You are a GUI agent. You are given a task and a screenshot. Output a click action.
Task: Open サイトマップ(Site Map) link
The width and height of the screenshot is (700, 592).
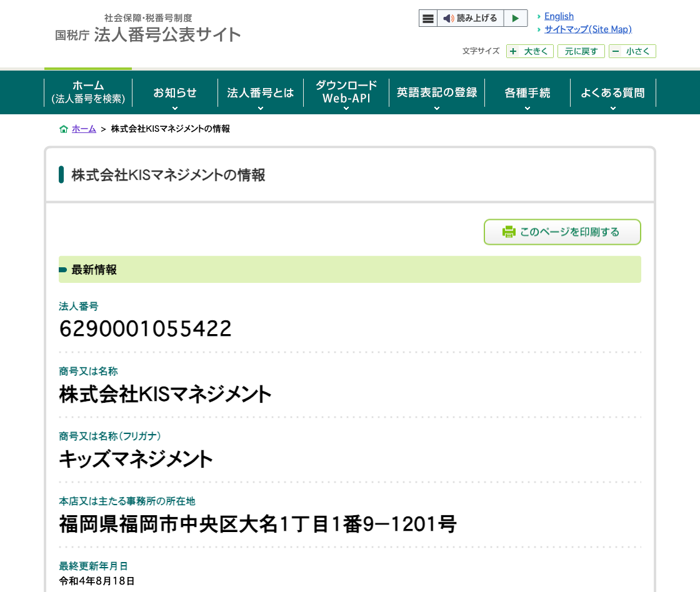pos(588,29)
